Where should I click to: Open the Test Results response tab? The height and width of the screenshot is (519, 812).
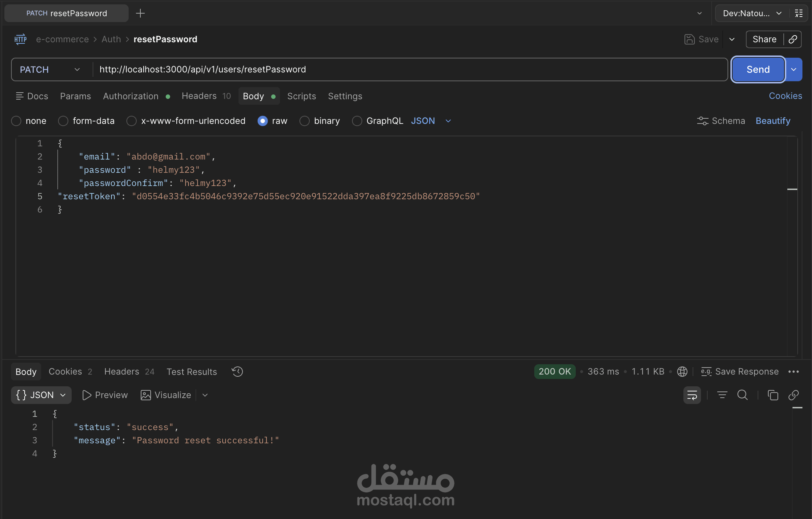click(191, 372)
